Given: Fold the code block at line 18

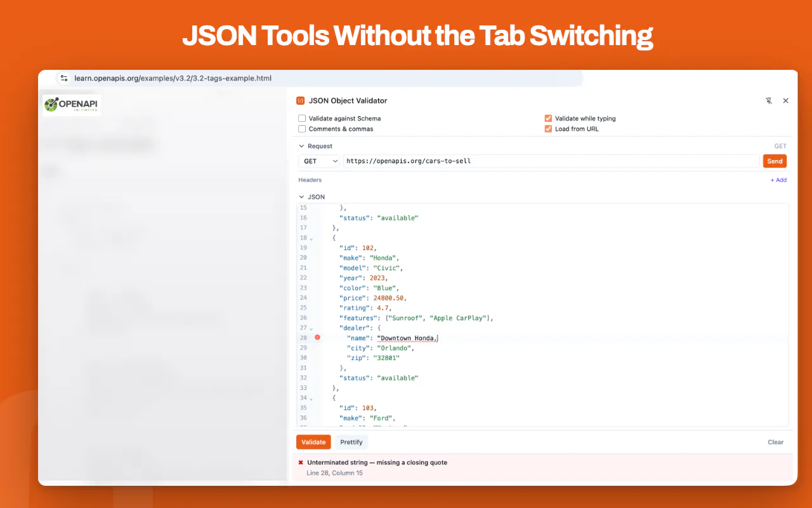Looking at the screenshot, I should coord(311,239).
